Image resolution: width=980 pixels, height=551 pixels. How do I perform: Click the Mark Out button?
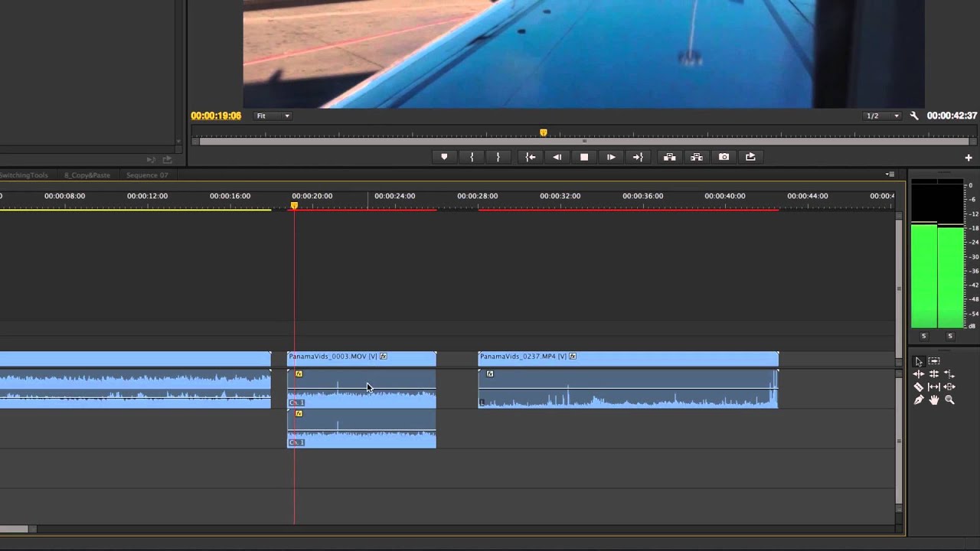[498, 157]
